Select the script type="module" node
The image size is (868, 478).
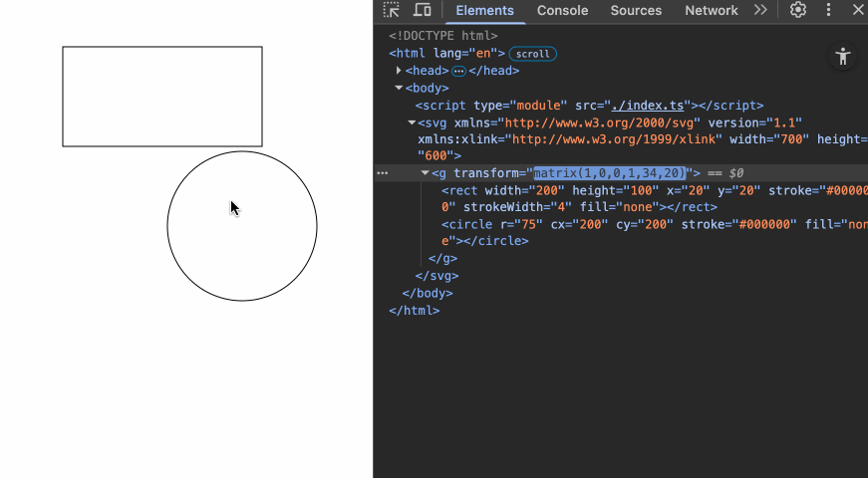point(590,106)
